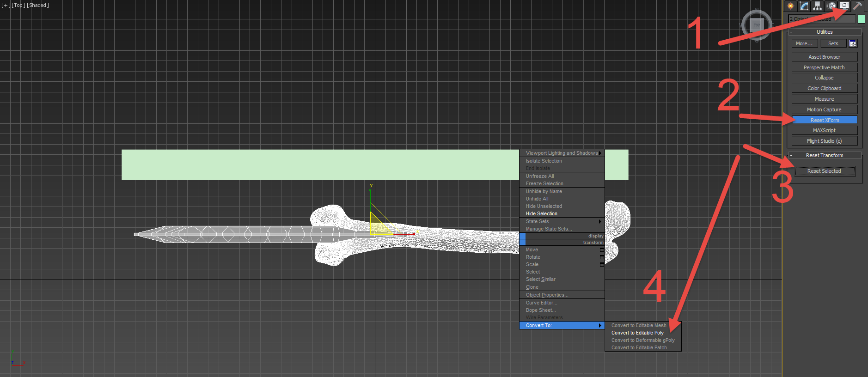
Task: Choose Select in the transform menu
Action: 562,272
